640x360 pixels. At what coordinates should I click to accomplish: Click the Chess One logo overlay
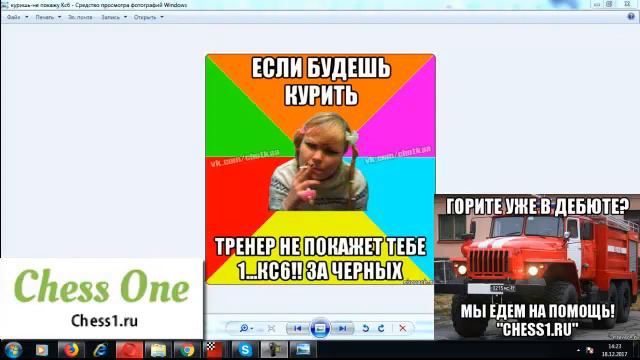[x=102, y=287]
